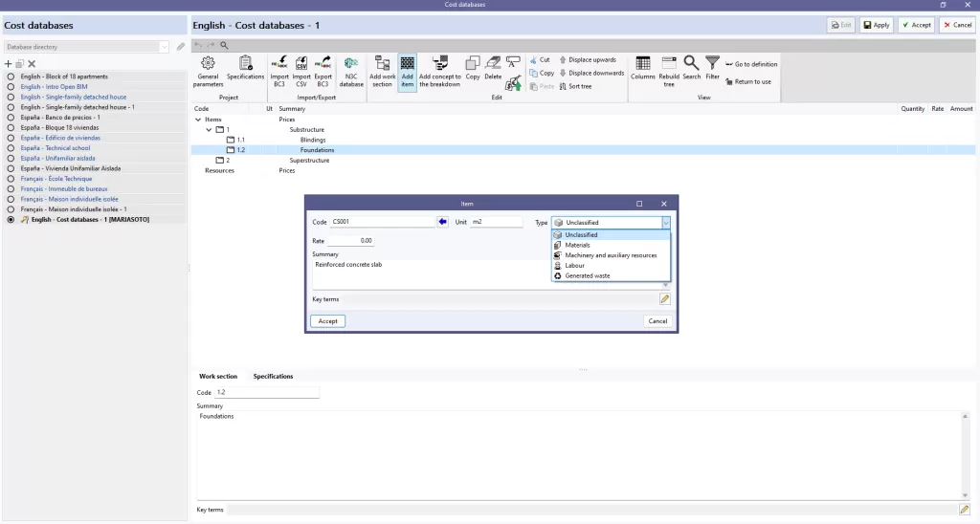This screenshot has width=980, height=524.
Task: Choose Displace upwards
Action: tap(588, 60)
